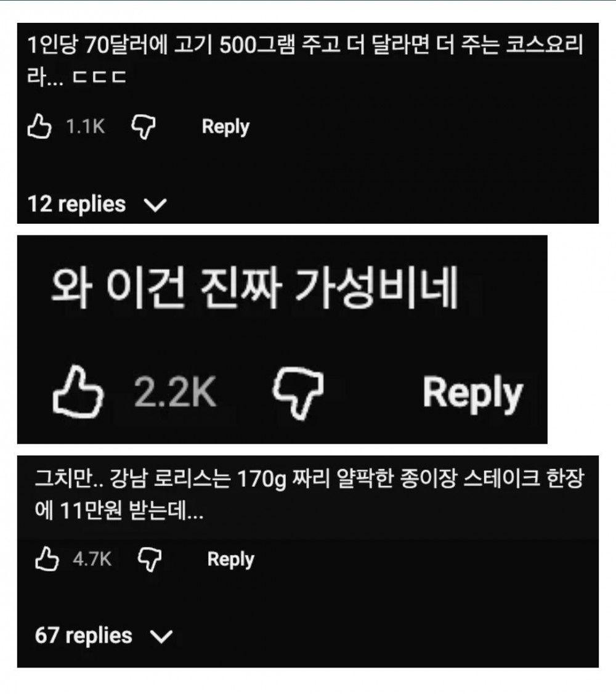Click the 2.2K like count

[x=176, y=392]
